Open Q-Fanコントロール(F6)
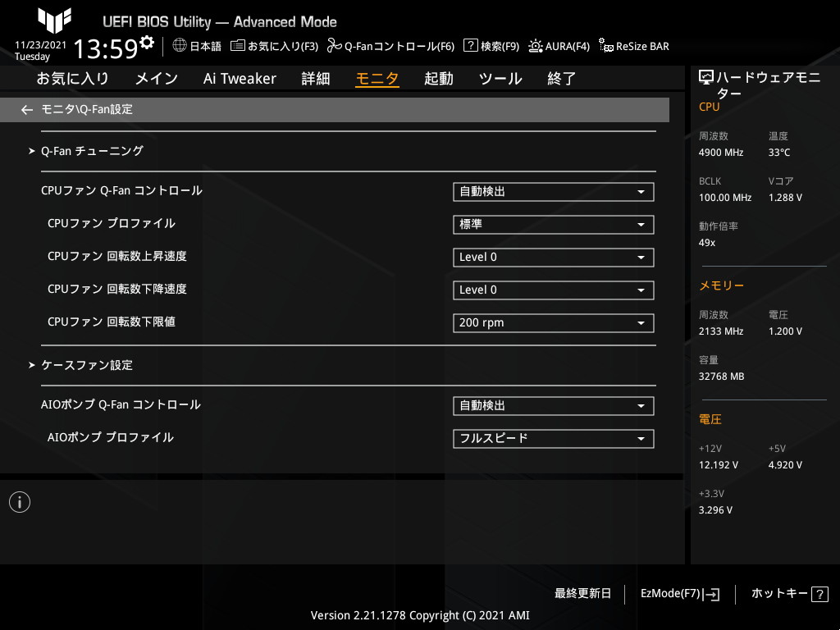The height and width of the screenshot is (630, 840). click(399, 47)
